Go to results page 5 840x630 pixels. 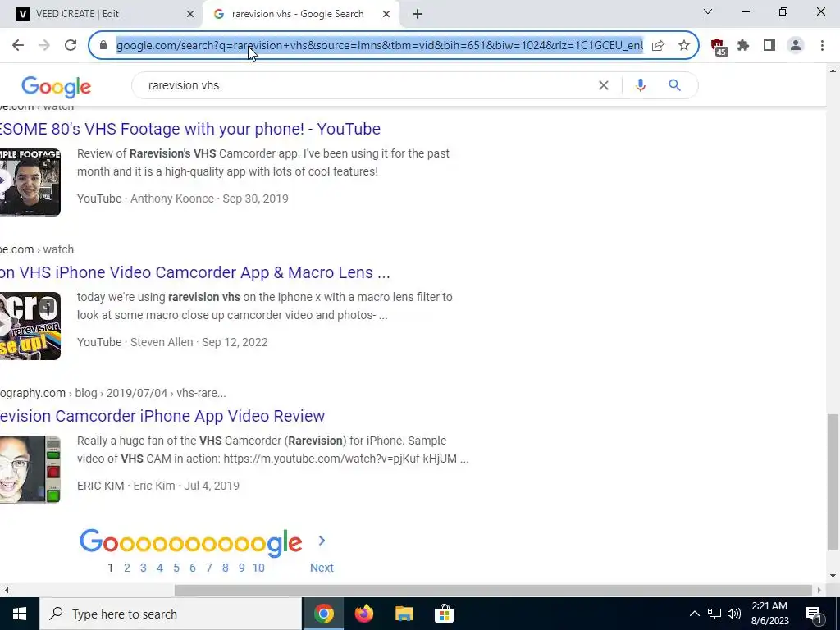point(176,568)
